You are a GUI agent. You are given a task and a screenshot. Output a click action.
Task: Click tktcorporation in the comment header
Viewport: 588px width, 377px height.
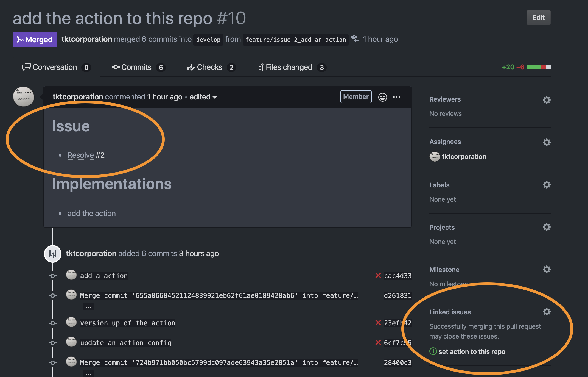pos(78,97)
